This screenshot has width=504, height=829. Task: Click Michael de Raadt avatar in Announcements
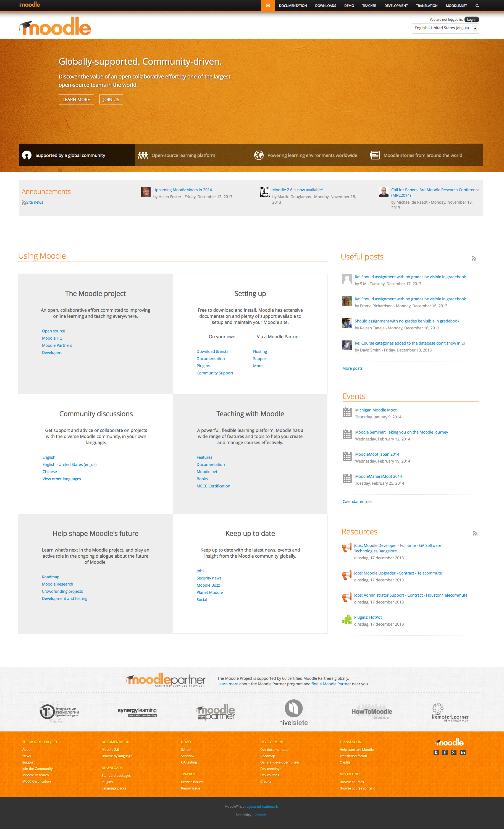click(x=384, y=192)
